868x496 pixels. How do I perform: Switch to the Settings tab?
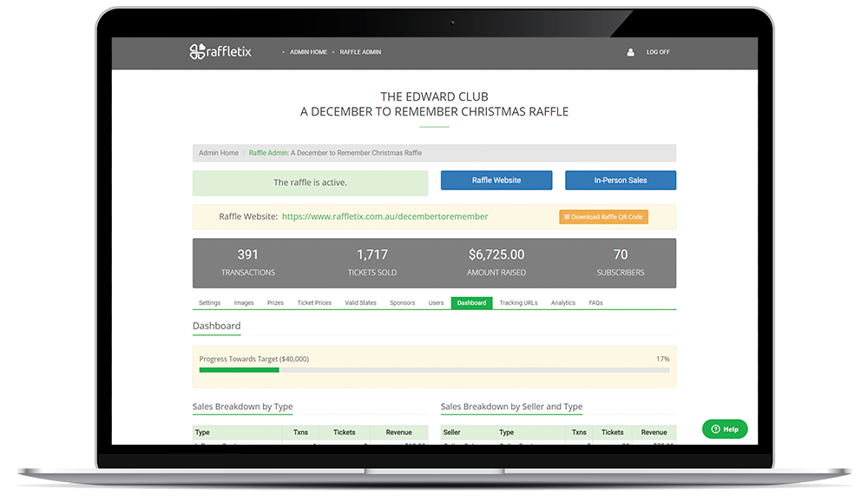(x=209, y=303)
